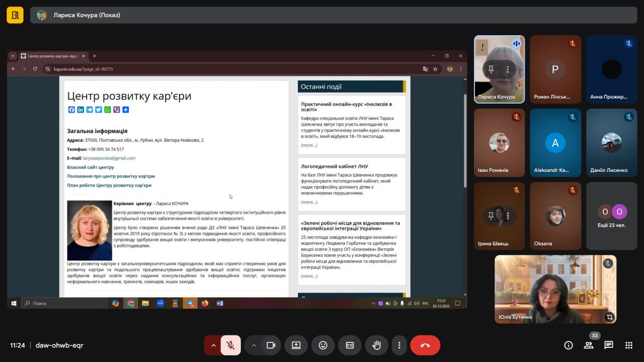Image resolution: width=644 pixels, height=362 pixels.
Task: Open the participants list showing 33
Action: click(588, 345)
